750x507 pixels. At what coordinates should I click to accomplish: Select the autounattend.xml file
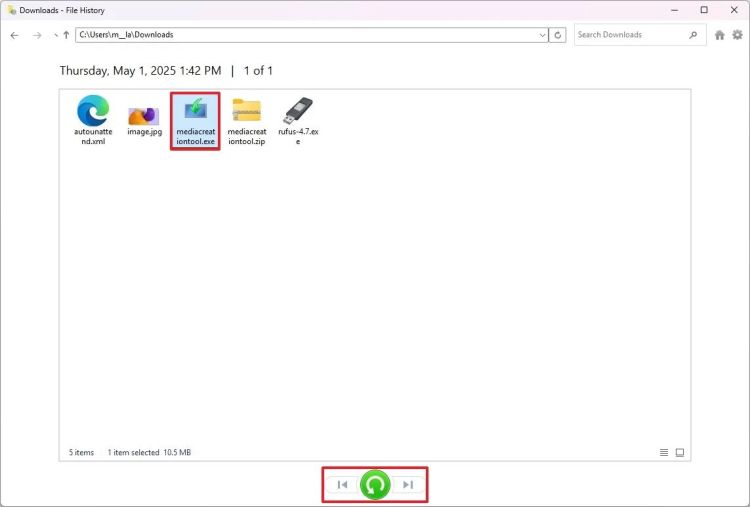pyautogui.click(x=92, y=121)
